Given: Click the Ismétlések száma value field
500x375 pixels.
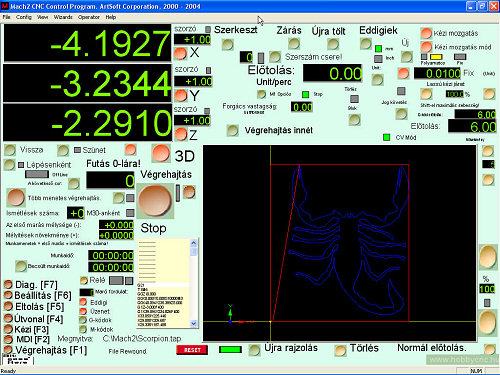Looking at the screenshot, I should [x=76, y=213].
